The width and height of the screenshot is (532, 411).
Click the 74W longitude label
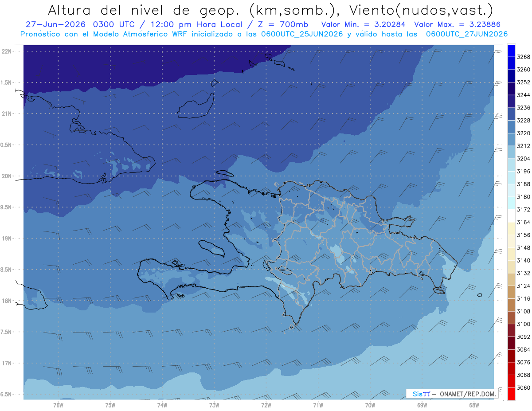162,405
